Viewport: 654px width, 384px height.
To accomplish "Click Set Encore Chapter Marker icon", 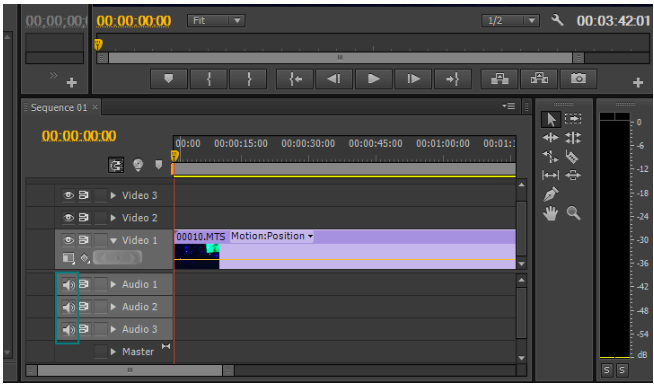I will pyautogui.click(x=138, y=165).
